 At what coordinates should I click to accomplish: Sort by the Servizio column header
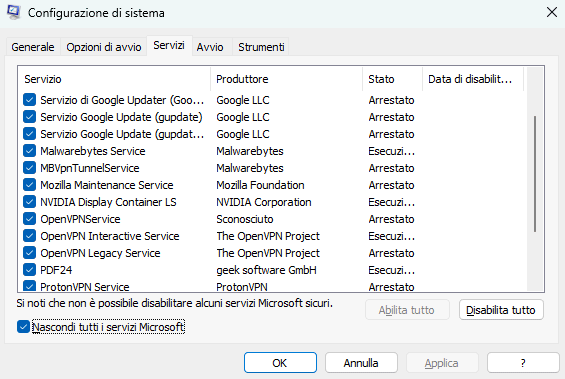coord(114,79)
